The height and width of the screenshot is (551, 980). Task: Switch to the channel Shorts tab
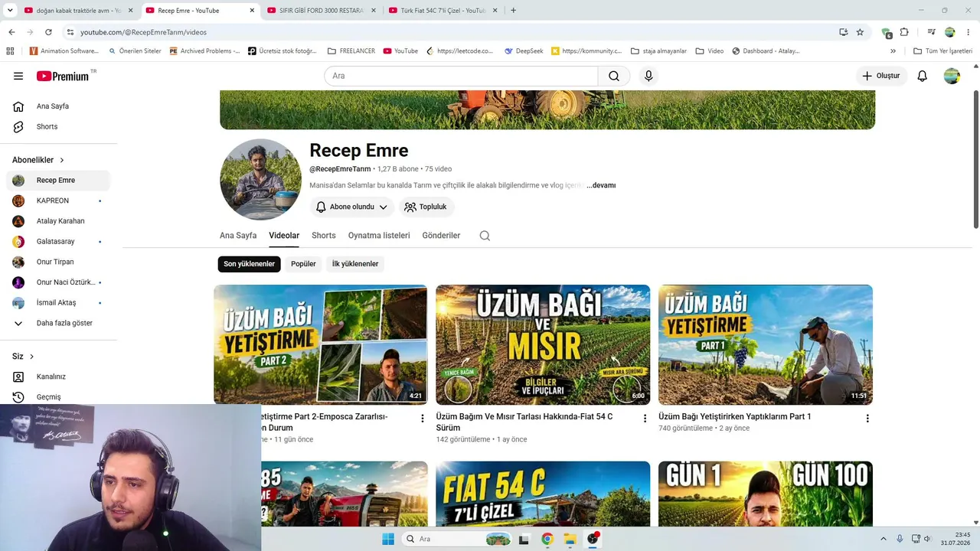(x=324, y=236)
